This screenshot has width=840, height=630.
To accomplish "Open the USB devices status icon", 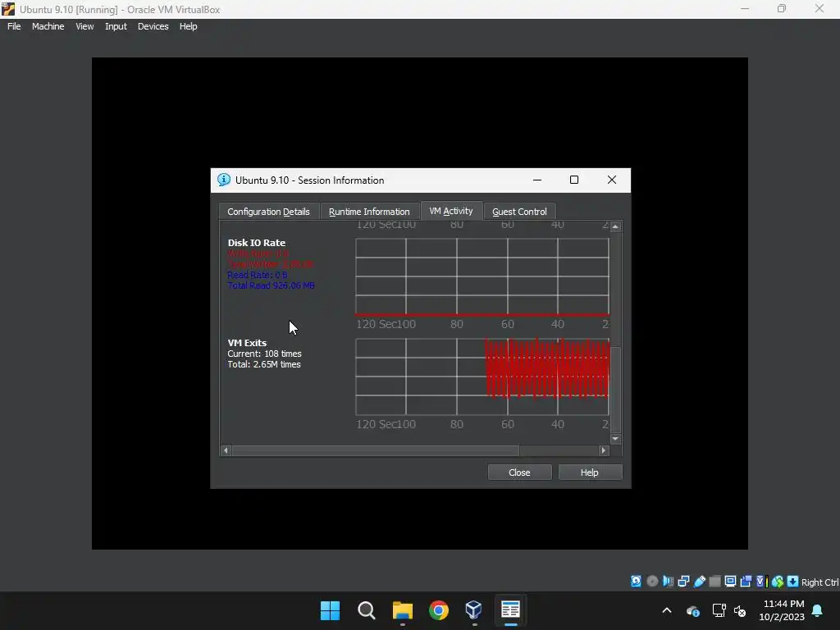I will click(699, 582).
